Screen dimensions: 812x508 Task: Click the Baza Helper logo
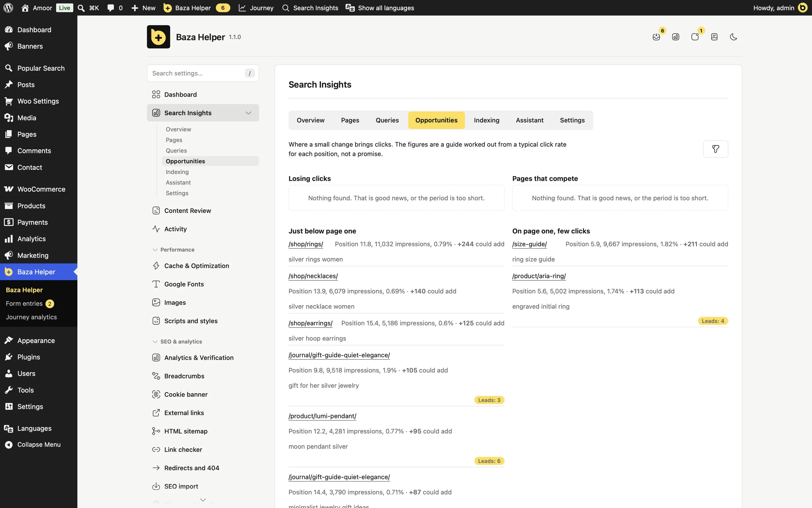158,37
